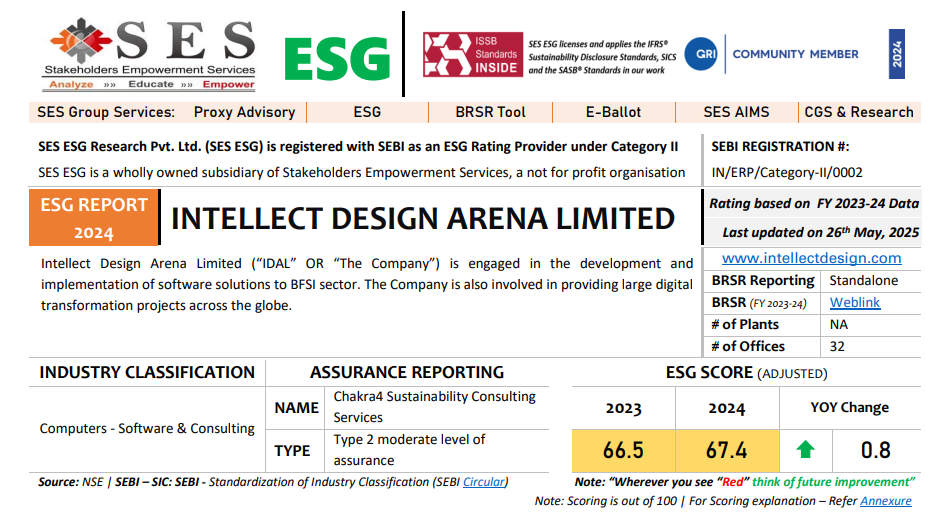Click the 'Rating based on FY 2023-24 Data' text
This screenshot has height=515, width=948.
coord(814,204)
